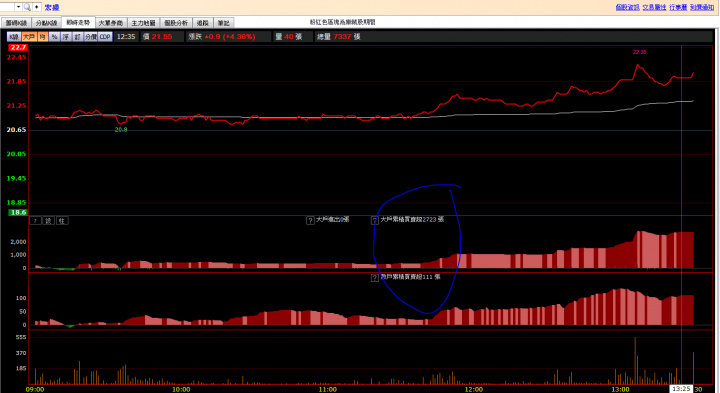The height and width of the screenshot is (393, 720).
Task: Click the small plus button beside the magnifier
Action: (37, 7)
